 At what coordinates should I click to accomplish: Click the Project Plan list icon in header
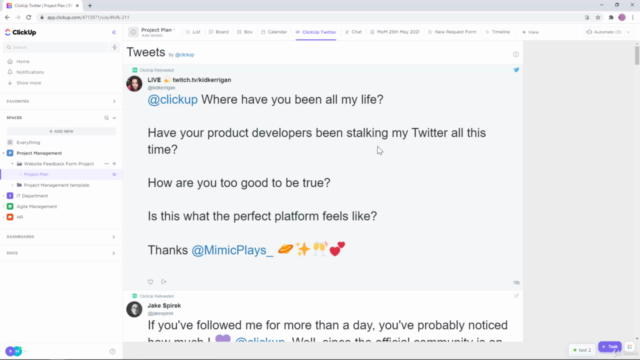click(x=133, y=32)
